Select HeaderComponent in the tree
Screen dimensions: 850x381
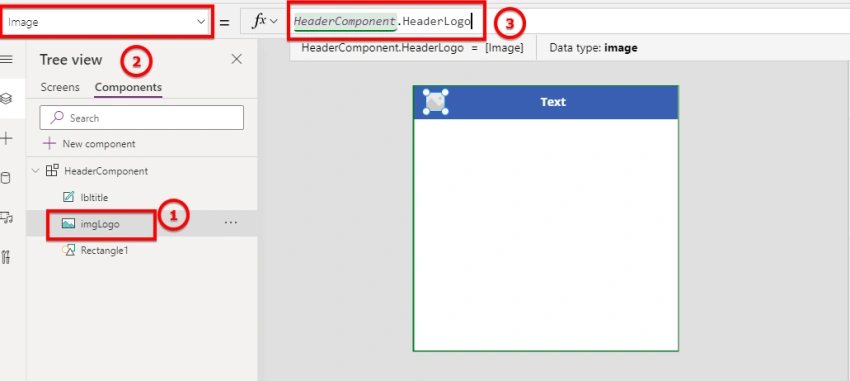[x=106, y=171]
